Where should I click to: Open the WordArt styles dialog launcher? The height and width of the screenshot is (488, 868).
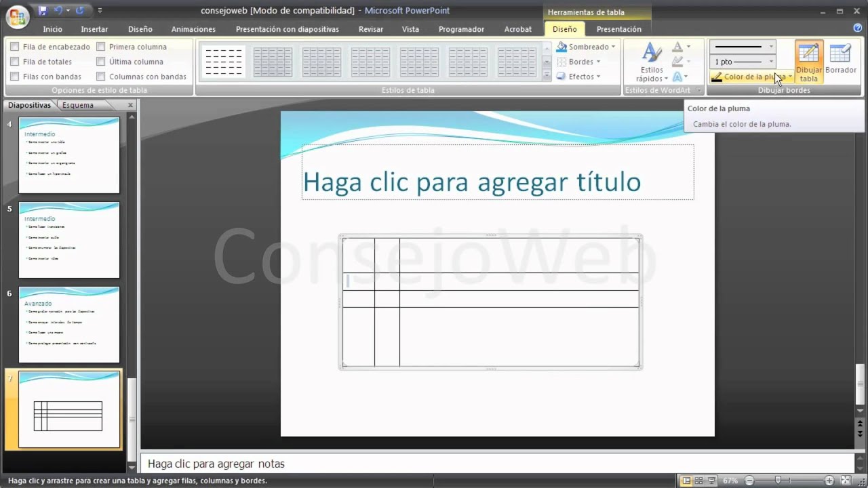click(699, 90)
